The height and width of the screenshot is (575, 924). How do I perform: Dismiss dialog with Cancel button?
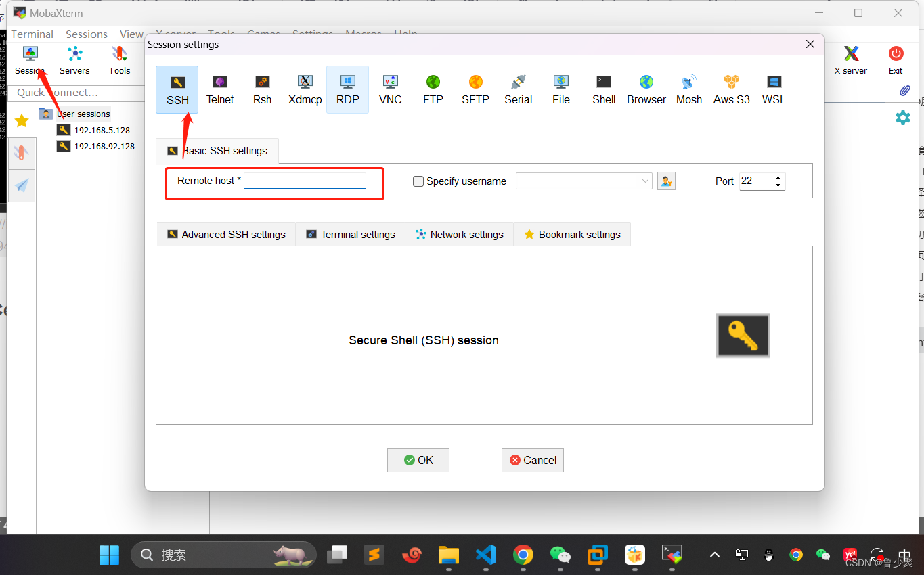coord(533,460)
